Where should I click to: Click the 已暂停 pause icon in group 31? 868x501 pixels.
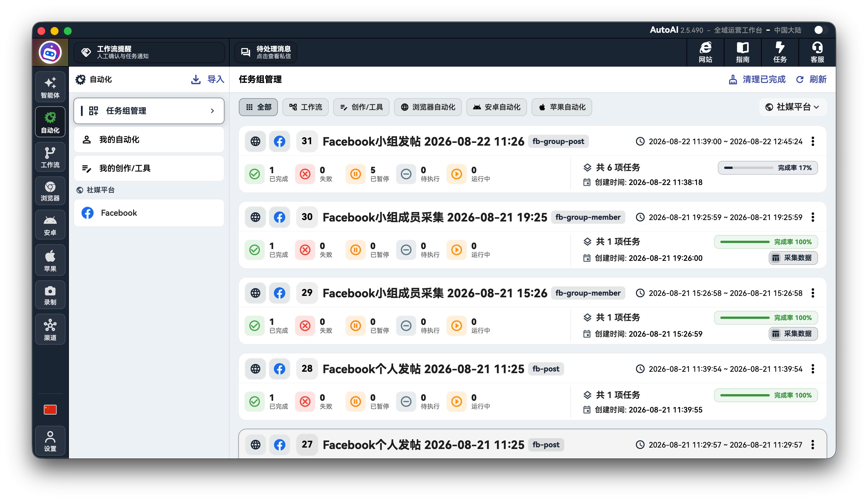coord(355,174)
